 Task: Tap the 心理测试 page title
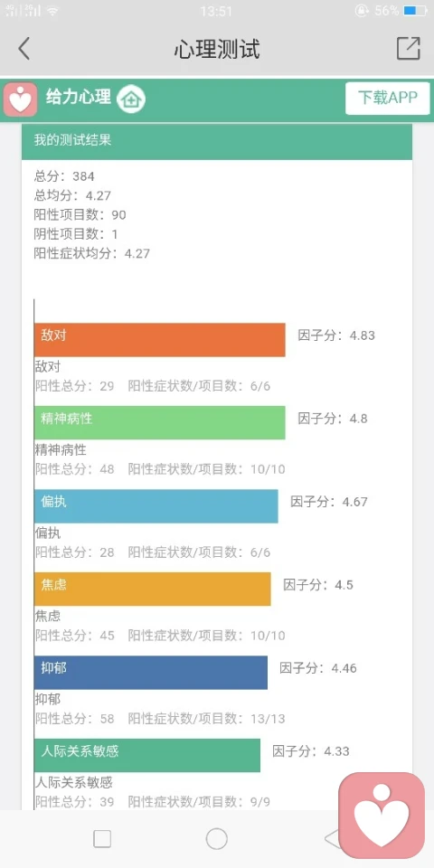click(x=217, y=49)
